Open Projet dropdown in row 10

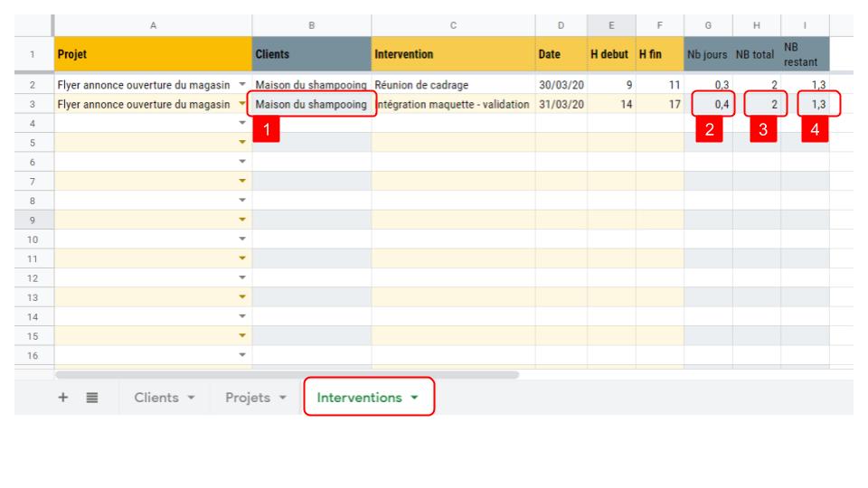tap(242, 239)
